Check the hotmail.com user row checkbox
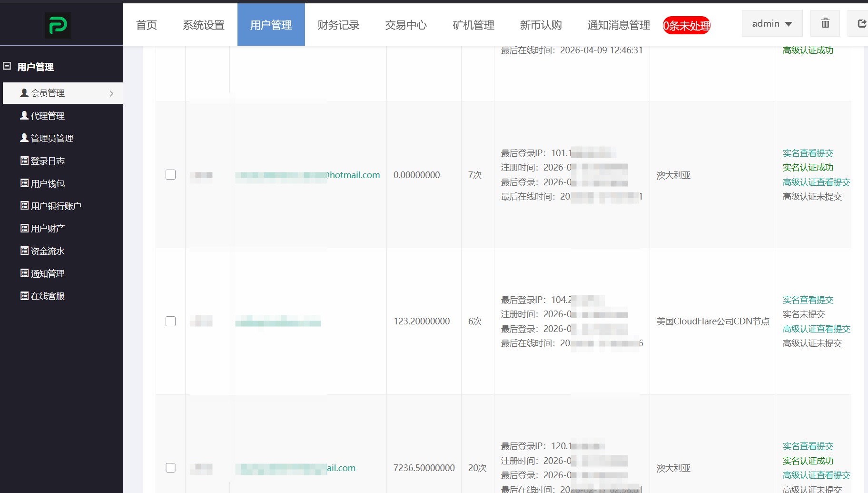 tap(170, 175)
